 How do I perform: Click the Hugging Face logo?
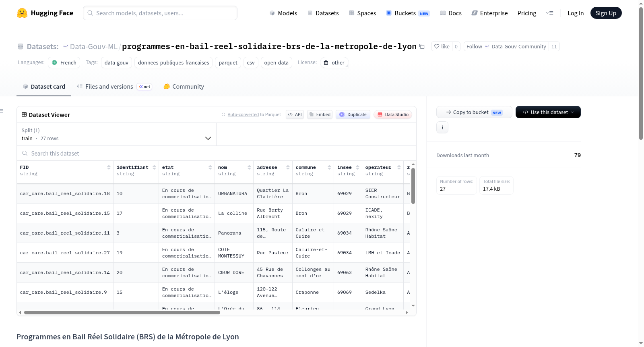(x=45, y=13)
